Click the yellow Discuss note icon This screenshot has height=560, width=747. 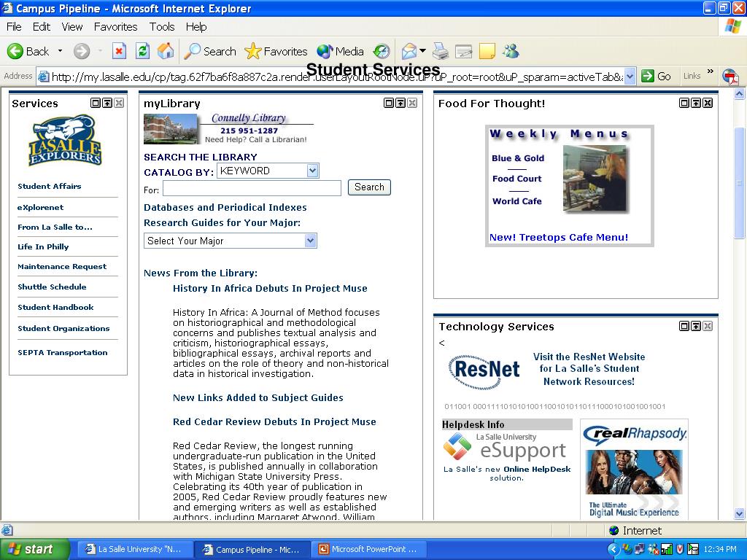point(487,51)
